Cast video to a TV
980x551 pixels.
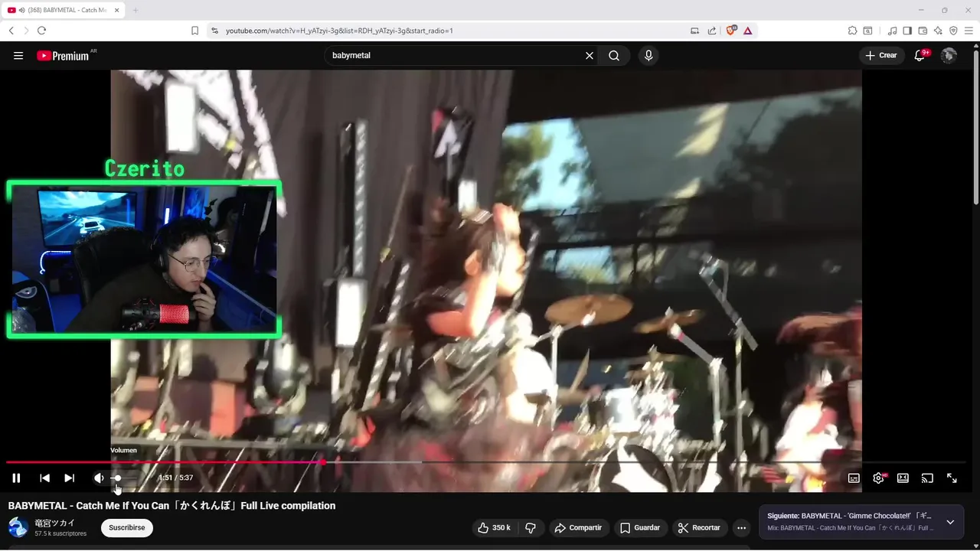(x=927, y=478)
